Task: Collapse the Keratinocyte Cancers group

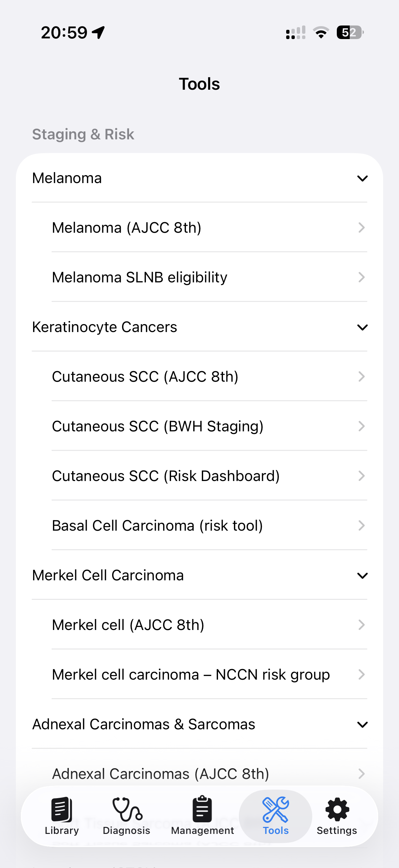Action: (362, 327)
